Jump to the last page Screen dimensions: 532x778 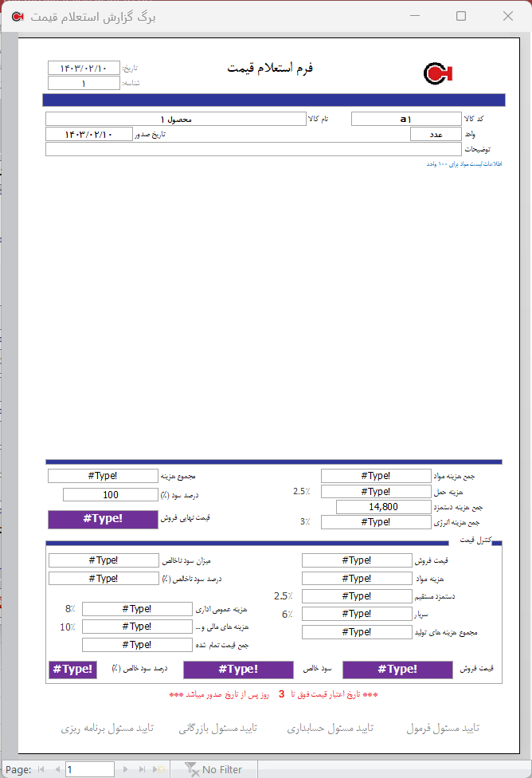(x=143, y=769)
